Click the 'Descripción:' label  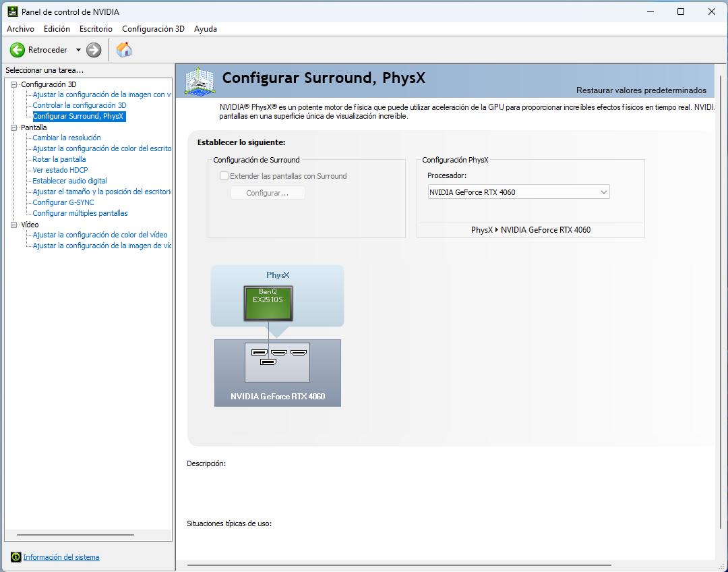coord(206,463)
